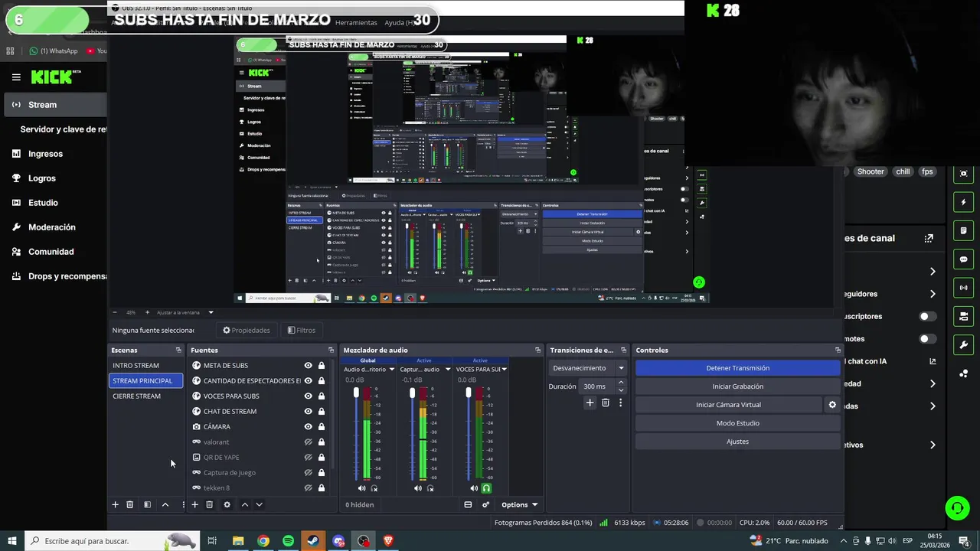
Task: Click the Kick sidebar broadcast signal icon
Action: coord(963,288)
